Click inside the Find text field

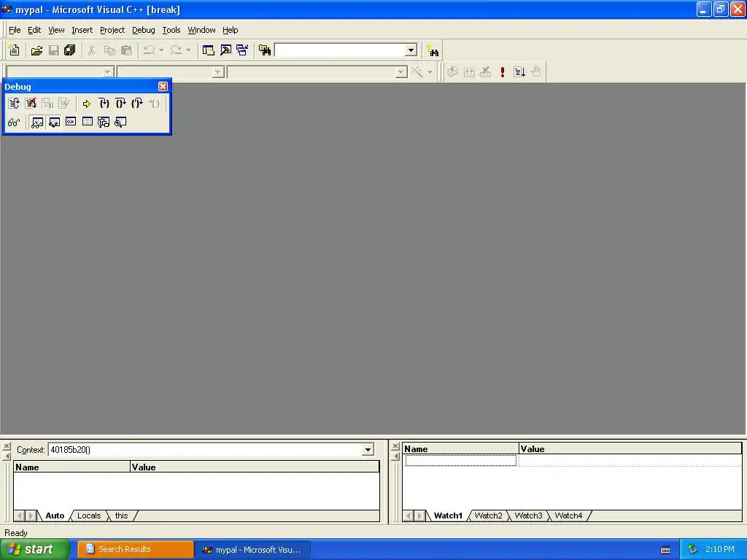coord(340,50)
